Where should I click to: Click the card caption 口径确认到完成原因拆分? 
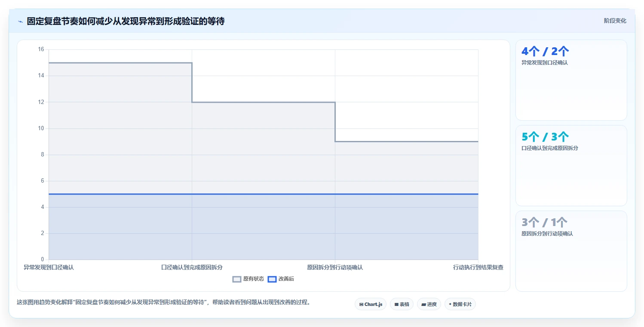click(x=550, y=148)
